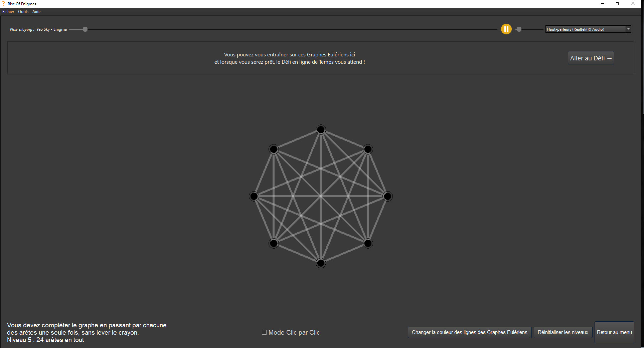Open the Aide menu
644x348 pixels.
click(36, 11)
